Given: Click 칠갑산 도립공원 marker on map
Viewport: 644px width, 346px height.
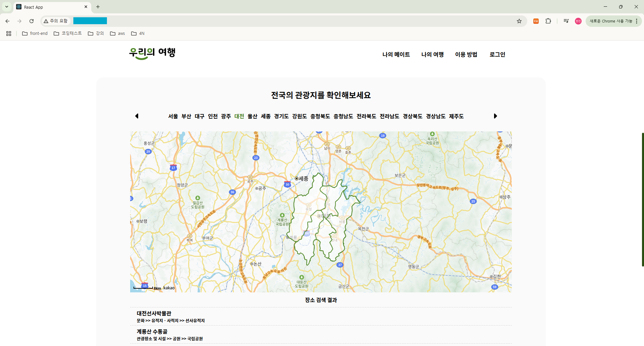Looking at the screenshot, I should (198, 198).
